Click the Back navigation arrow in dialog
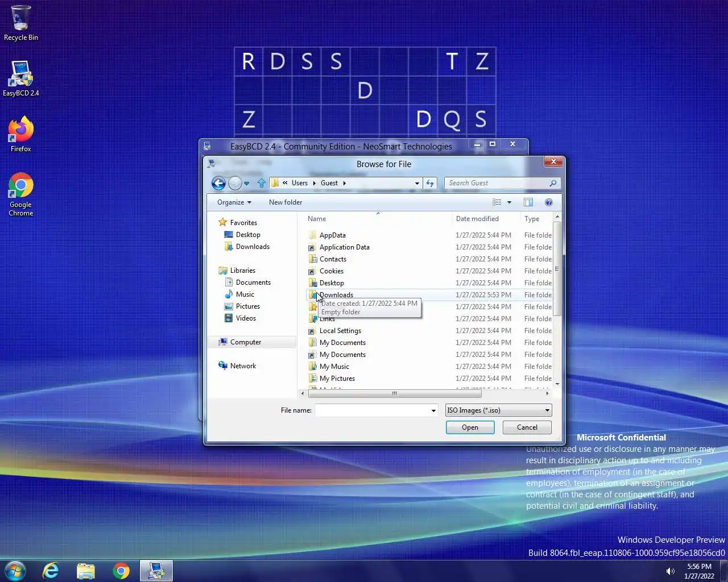The height and width of the screenshot is (582, 728). coord(218,183)
